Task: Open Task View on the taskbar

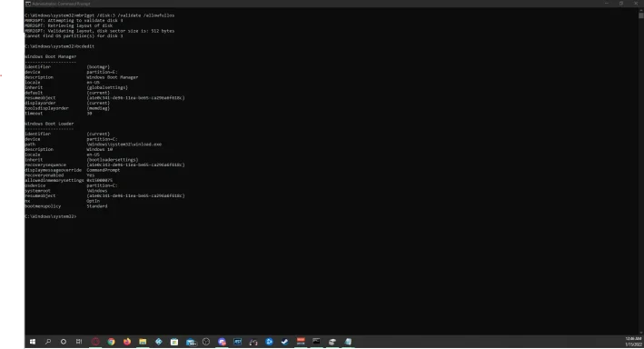Action: coord(79,342)
